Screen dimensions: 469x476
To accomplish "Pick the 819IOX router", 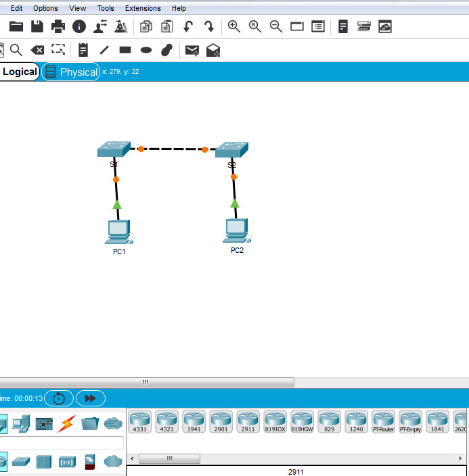I will point(275,421).
